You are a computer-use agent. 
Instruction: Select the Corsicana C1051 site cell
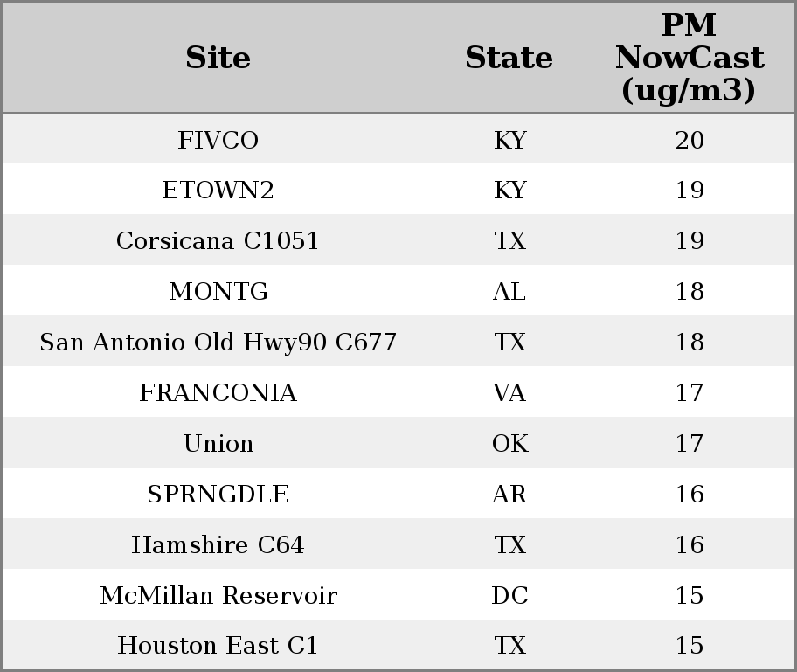218,240
